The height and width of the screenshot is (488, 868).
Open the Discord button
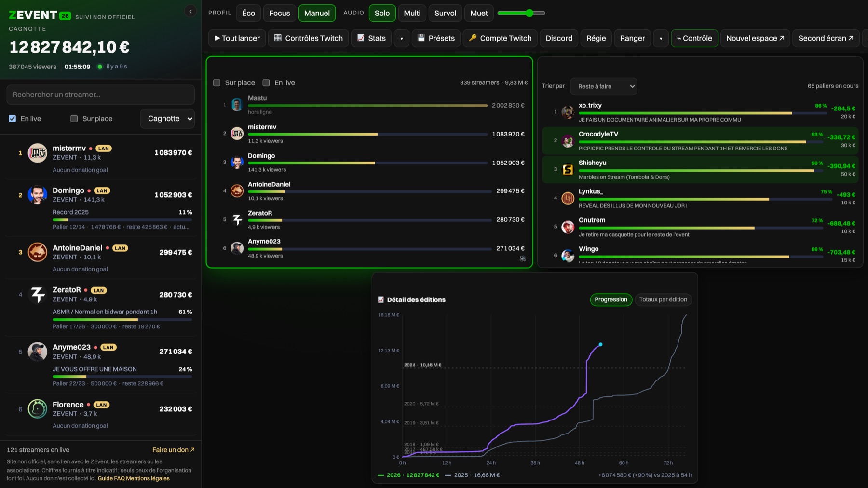click(x=559, y=38)
